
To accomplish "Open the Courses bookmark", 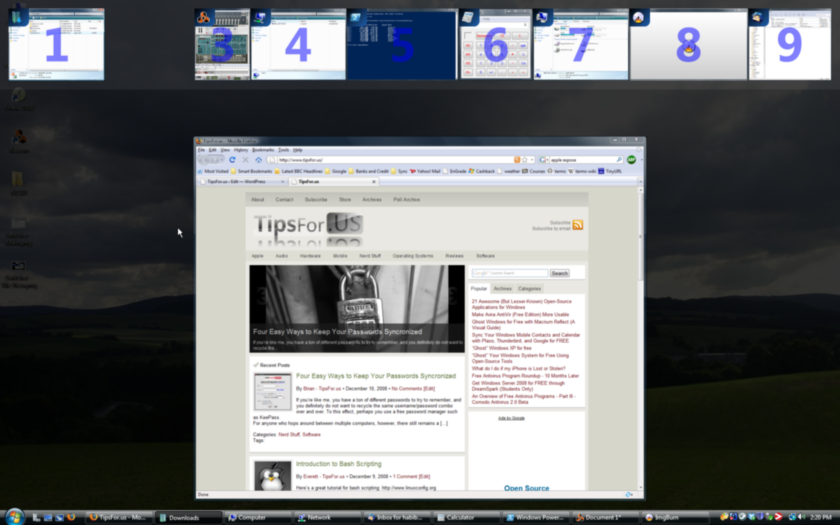I will click(x=533, y=171).
